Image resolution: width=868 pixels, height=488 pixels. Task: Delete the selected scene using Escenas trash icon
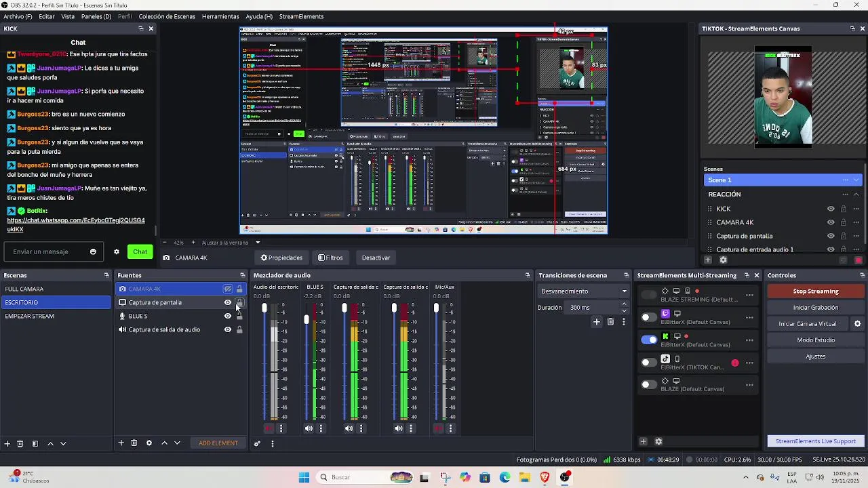pos(20,443)
